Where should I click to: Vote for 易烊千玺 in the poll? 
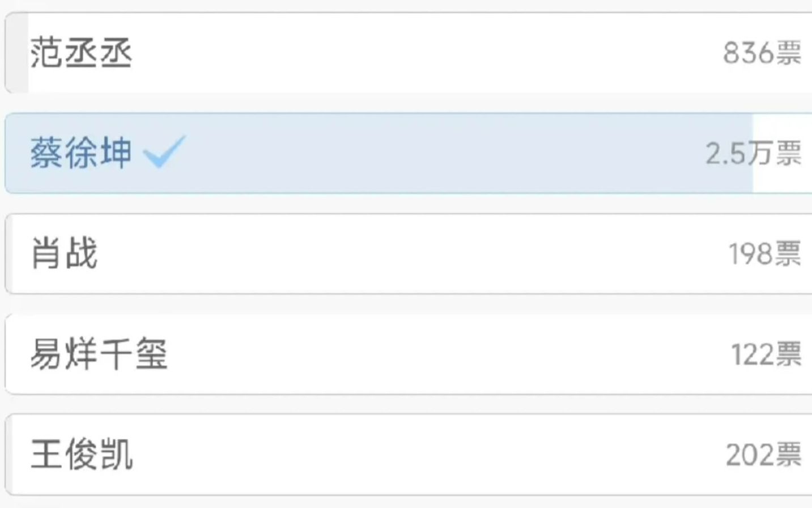(408, 354)
